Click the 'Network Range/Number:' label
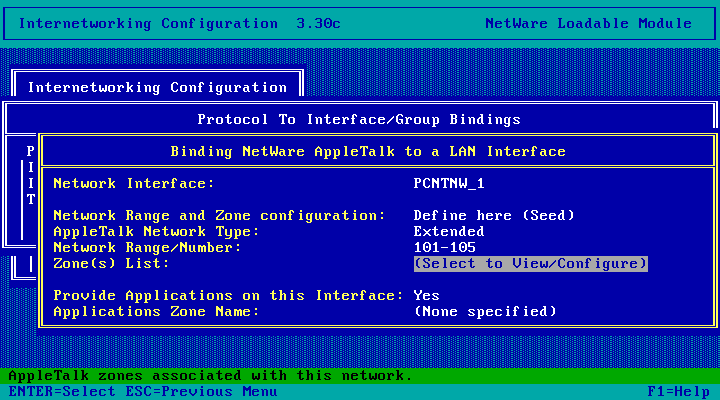 (147, 248)
